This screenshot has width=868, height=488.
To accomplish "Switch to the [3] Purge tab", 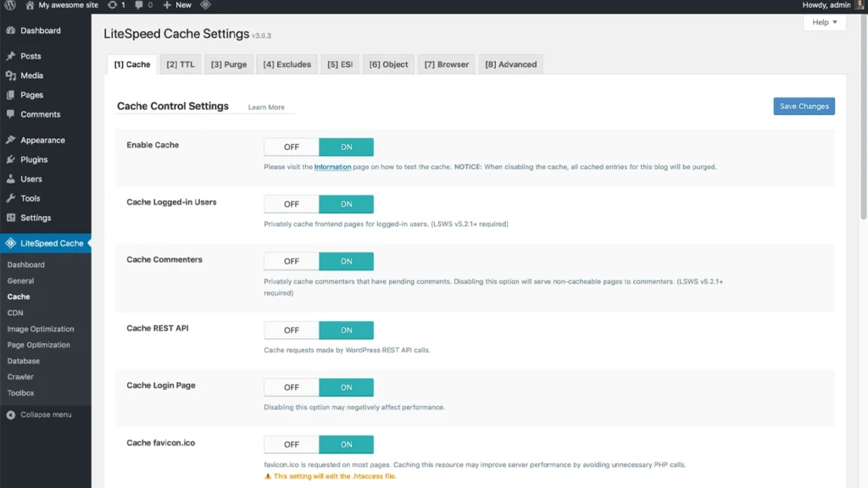I will (228, 64).
